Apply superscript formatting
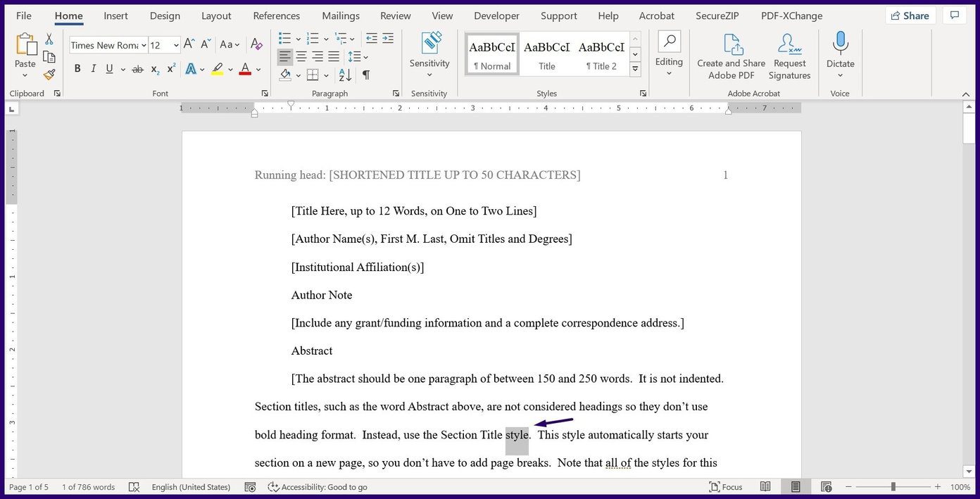Viewport: 980px width, 499px height. point(171,69)
